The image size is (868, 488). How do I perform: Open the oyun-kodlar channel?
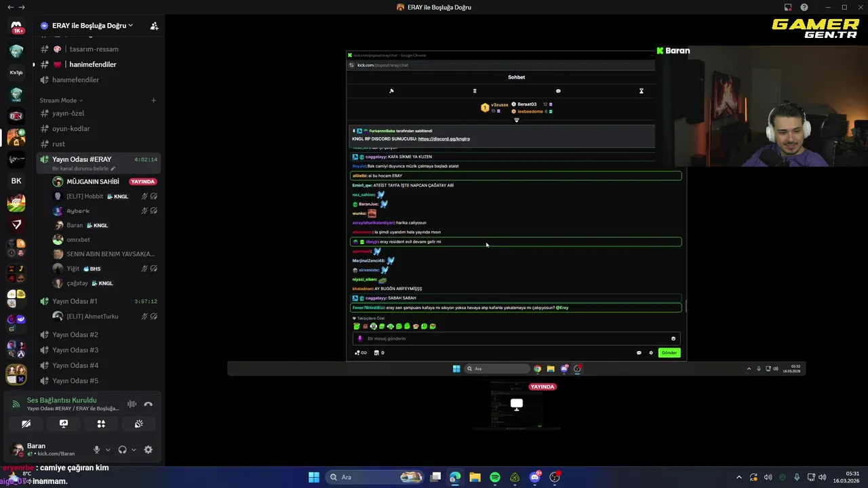[71, 129]
